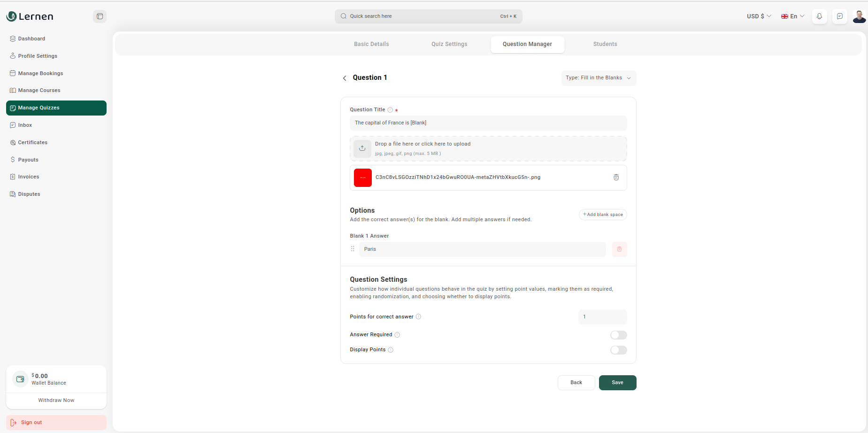Screen dimensions: 868x433
Task: Go to the Students tab
Action: (x=605, y=44)
